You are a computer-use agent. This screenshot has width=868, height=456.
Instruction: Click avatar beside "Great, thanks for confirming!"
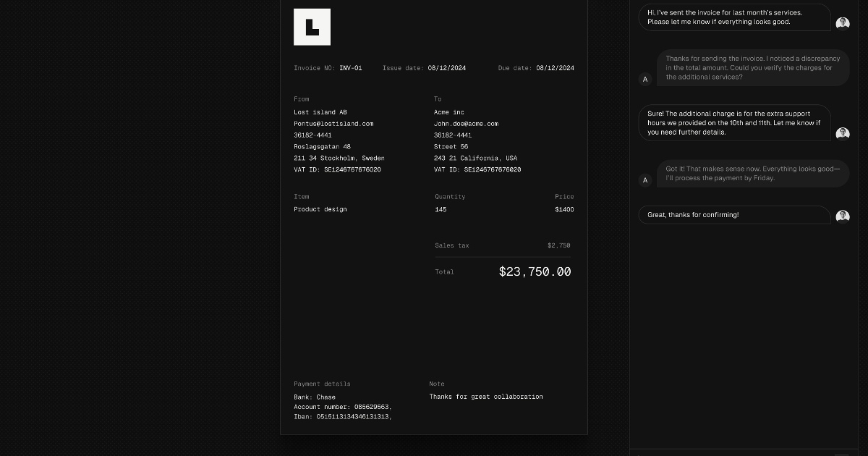pos(843,216)
